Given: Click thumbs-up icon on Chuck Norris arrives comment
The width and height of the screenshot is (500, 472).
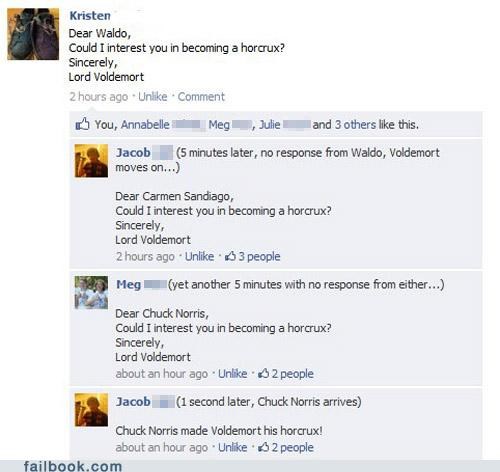Looking at the screenshot, I should pyautogui.click(x=263, y=447).
